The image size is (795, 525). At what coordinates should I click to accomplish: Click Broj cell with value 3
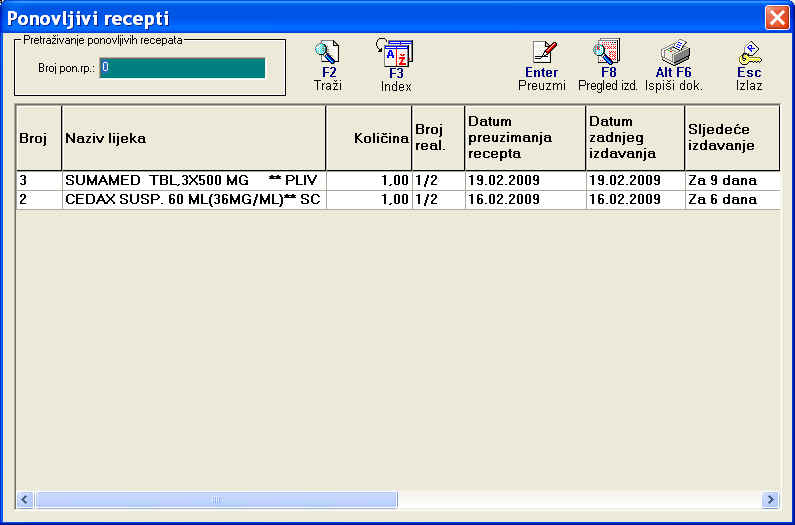(39, 181)
